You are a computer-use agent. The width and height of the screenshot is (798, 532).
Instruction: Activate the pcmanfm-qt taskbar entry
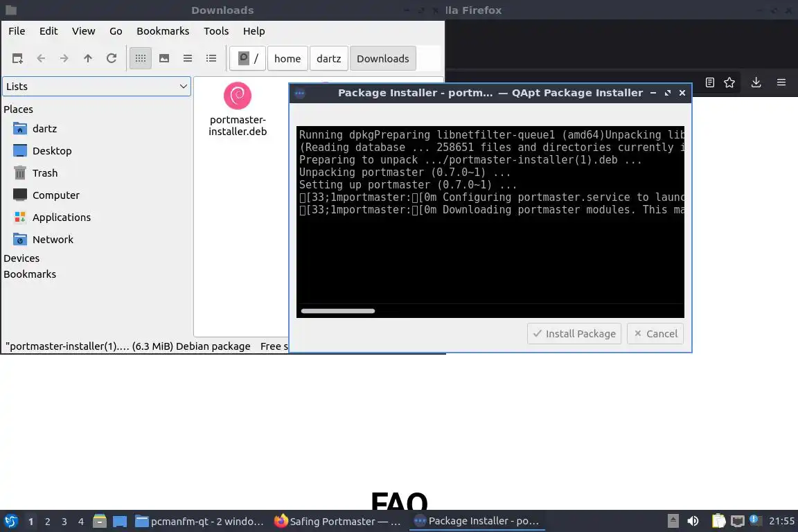coord(199,522)
